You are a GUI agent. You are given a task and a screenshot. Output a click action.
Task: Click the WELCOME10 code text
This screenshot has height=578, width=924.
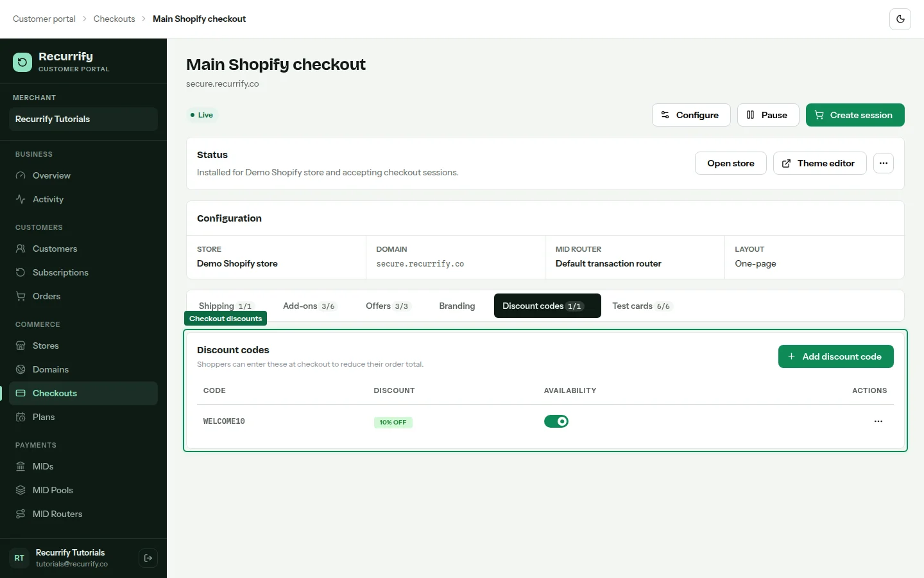[x=224, y=421]
